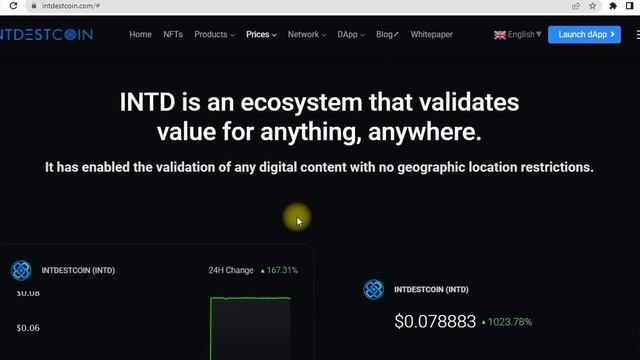Open the Whitepaper nav link
The height and width of the screenshot is (360, 640).
pyautogui.click(x=431, y=35)
